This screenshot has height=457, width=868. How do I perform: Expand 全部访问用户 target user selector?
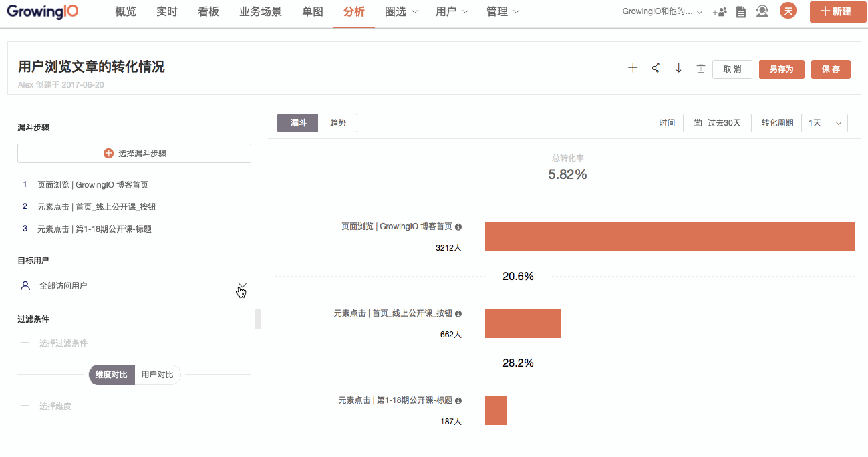pyautogui.click(x=242, y=285)
